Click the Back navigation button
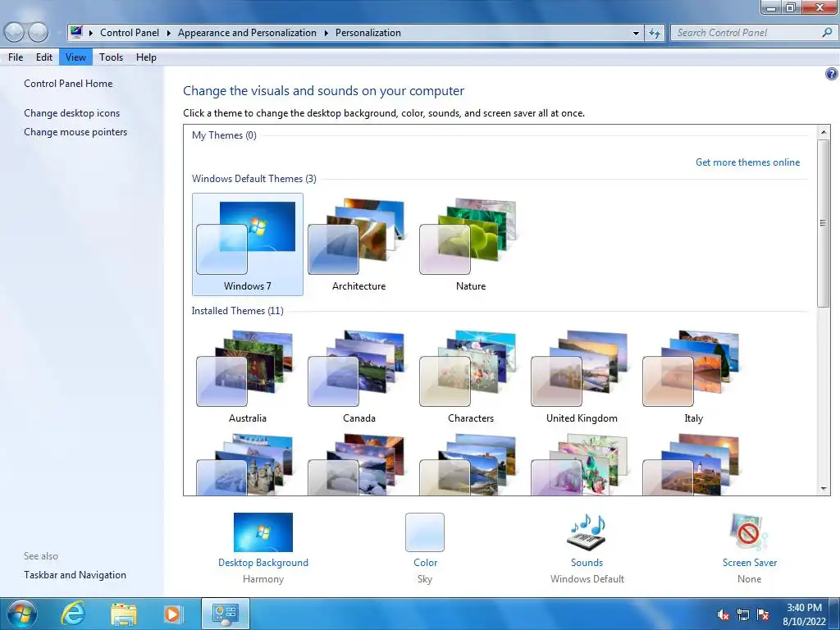840x630 pixels. pyautogui.click(x=15, y=33)
